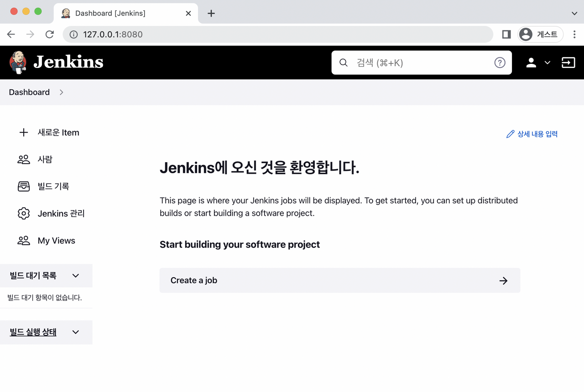Click heading Jenkins에 오신 것을 환영합니다.
The height and width of the screenshot is (392, 584).
[260, 168]
